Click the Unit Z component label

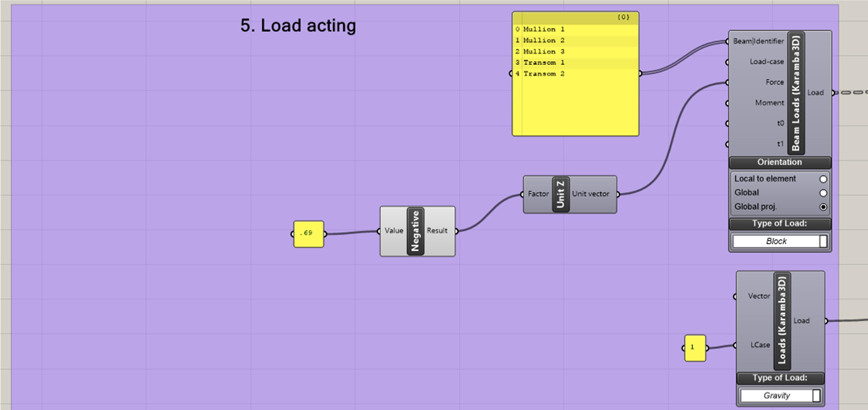561,194
